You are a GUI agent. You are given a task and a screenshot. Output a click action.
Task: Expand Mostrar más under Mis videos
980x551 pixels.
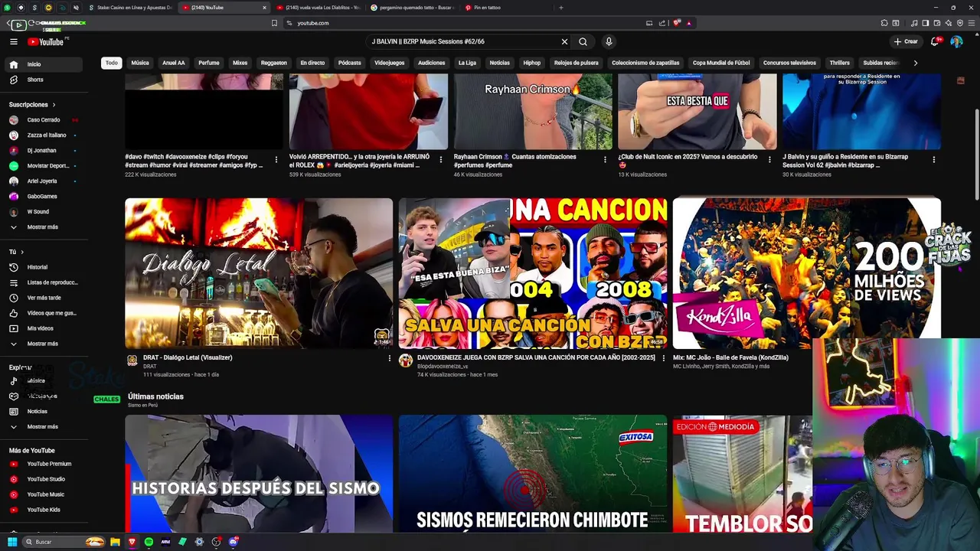[44, 344]
